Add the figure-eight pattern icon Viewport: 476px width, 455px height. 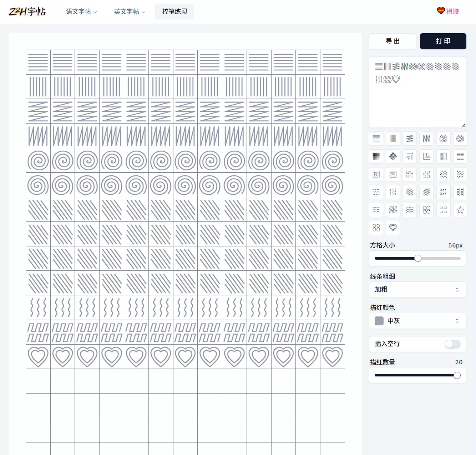tap(376, 228)
